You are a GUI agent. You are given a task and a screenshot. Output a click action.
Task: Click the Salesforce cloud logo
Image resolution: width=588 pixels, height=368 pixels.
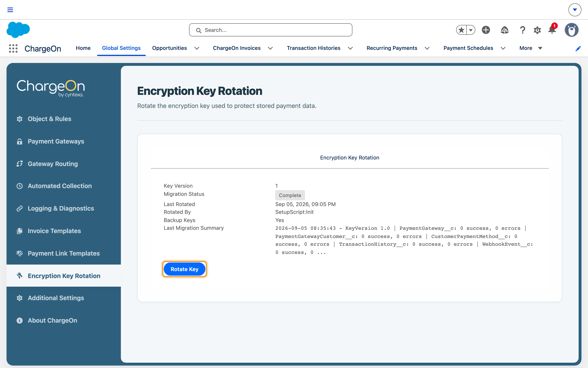[18, 30]
